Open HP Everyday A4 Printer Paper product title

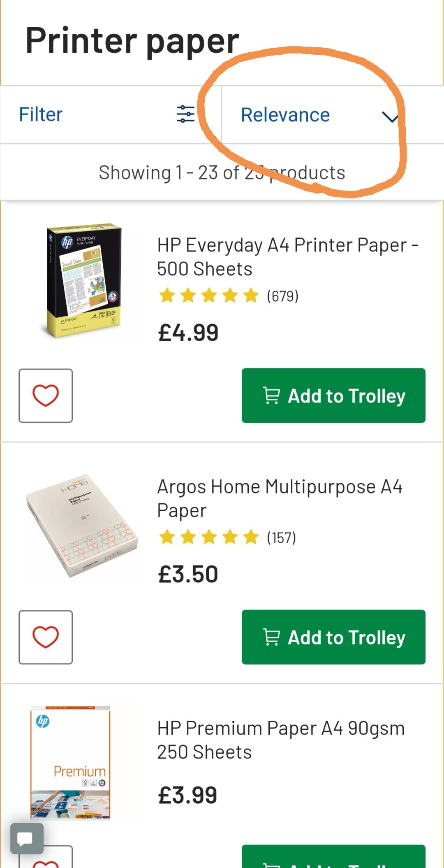pos(288,257)
